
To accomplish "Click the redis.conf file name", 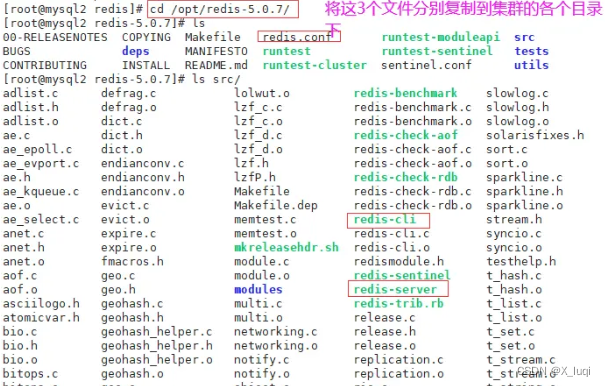I will (x=297, y=37).
